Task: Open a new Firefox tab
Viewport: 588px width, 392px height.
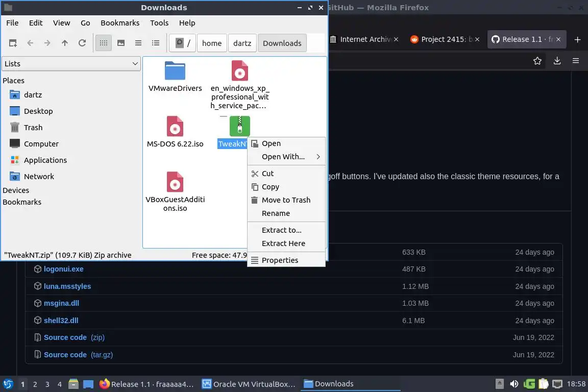Action: 577,39
